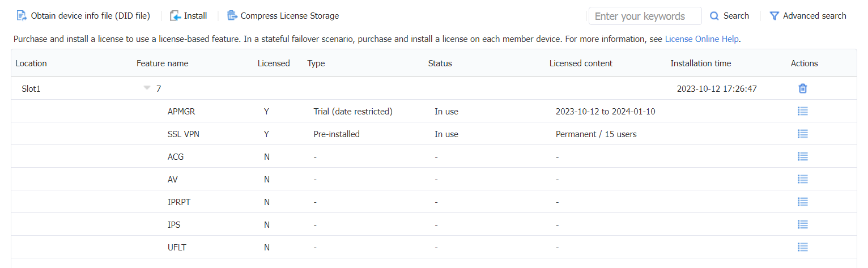Click the Feature name column header
This screenshot has width=868, height=268.
pyautogui.click(x=162, y=63)
